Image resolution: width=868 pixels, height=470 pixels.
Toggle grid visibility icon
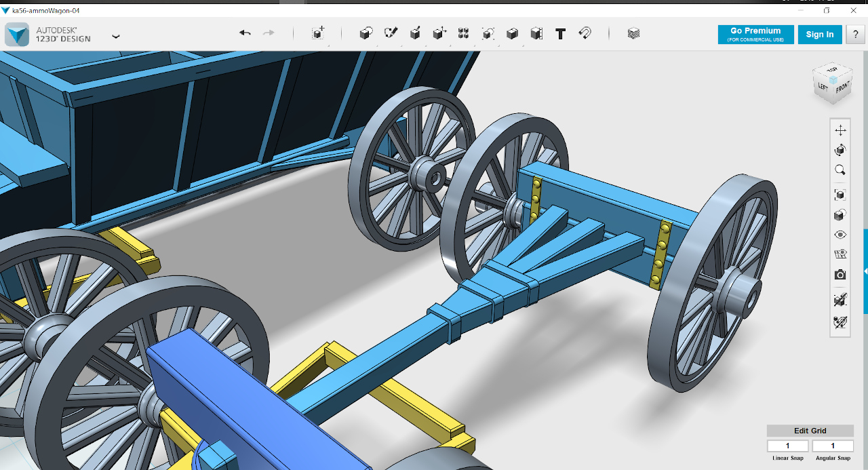(840, 255)
